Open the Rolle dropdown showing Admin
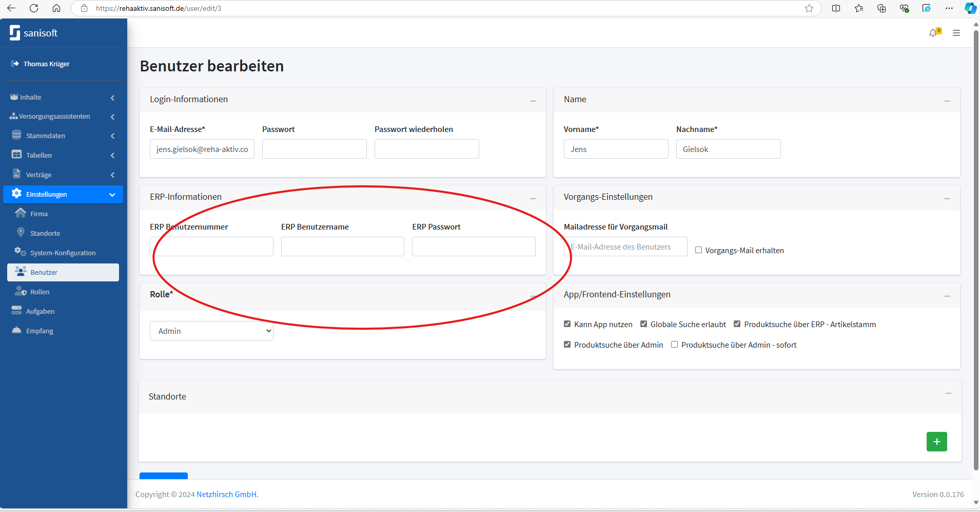980x512 pixels. [x=211, y=331]
